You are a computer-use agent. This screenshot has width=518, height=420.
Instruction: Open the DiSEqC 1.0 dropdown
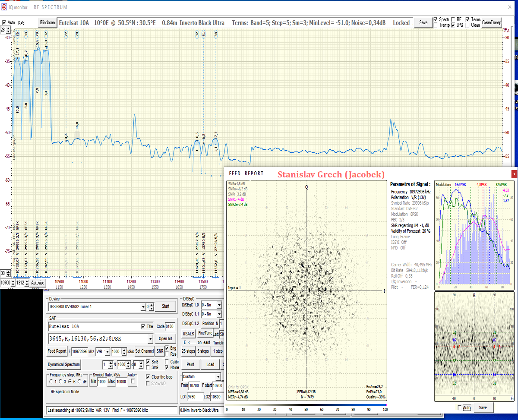pyautogui.click(x=219, y=305)
